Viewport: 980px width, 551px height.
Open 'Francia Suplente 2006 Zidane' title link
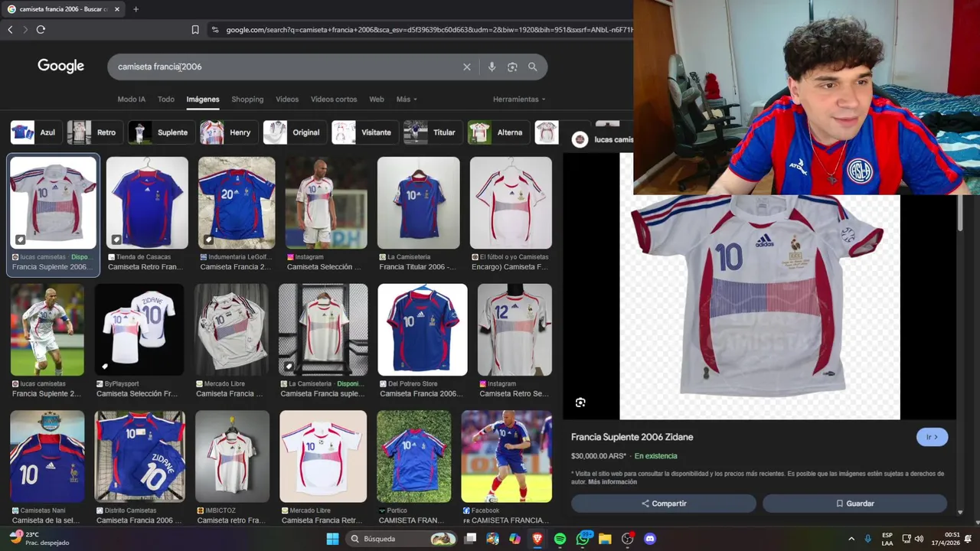click(x=632, y=437)
